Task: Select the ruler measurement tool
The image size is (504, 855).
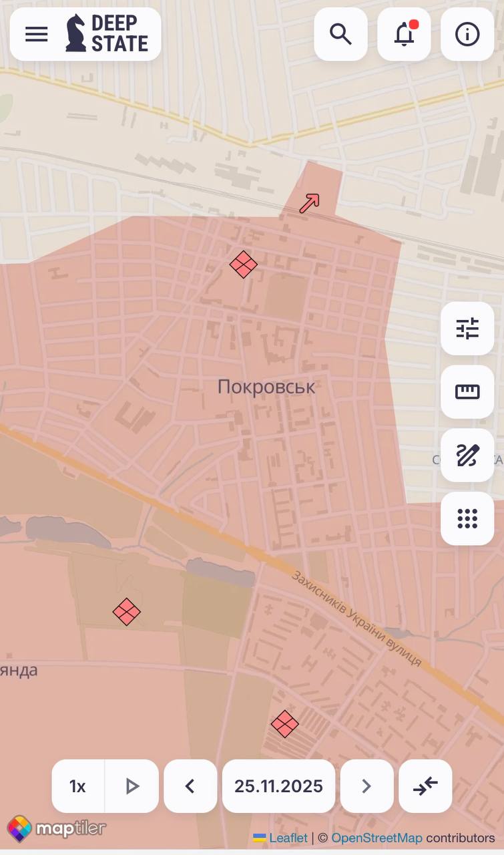Action: coord(467,392)
